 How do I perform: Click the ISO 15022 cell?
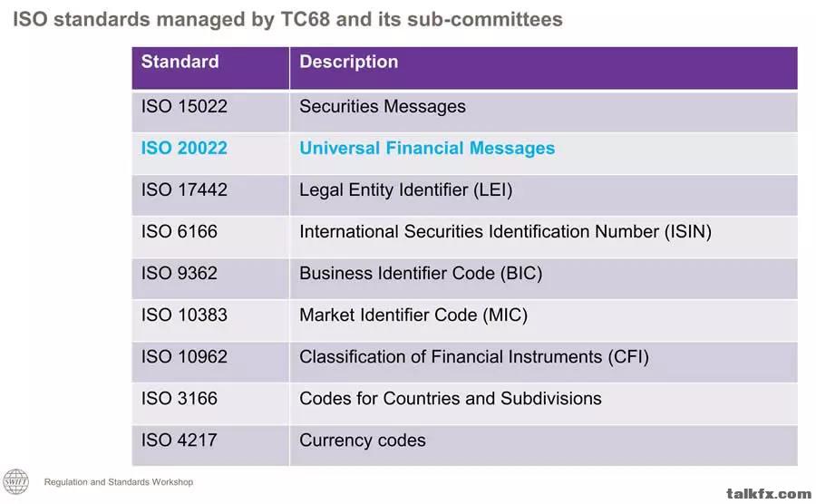[x=210, y=111]
